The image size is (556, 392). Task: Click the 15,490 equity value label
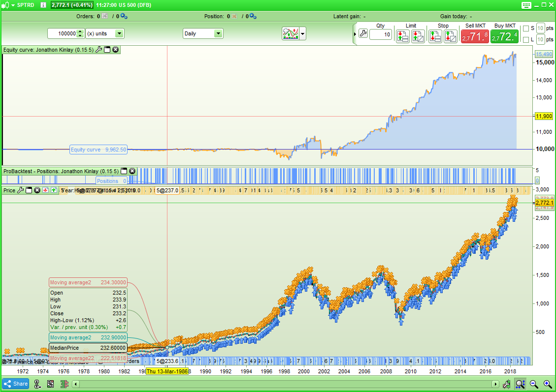544,54
